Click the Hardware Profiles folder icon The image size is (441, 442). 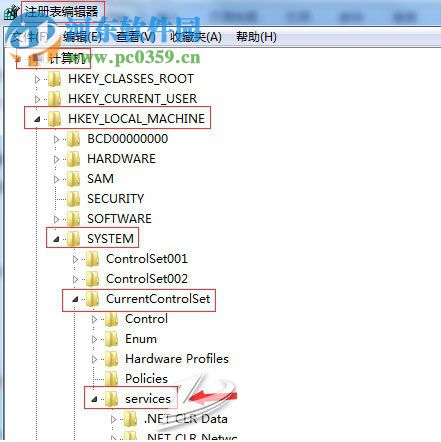click(111, 359)
